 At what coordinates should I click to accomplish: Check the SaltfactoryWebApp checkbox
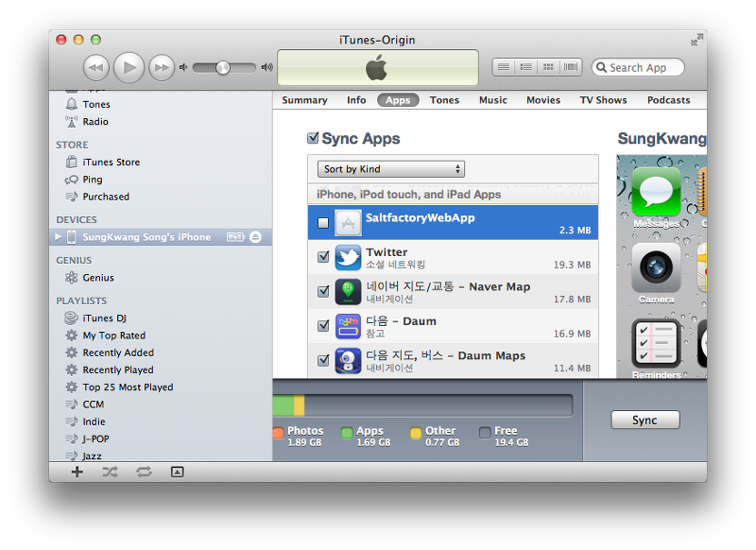(323, 223)
